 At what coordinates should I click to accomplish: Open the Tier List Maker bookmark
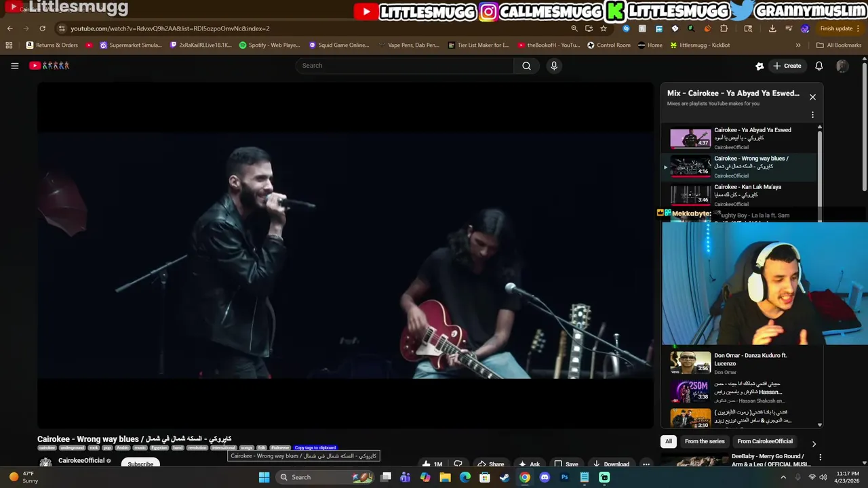(x=479, y=45)
